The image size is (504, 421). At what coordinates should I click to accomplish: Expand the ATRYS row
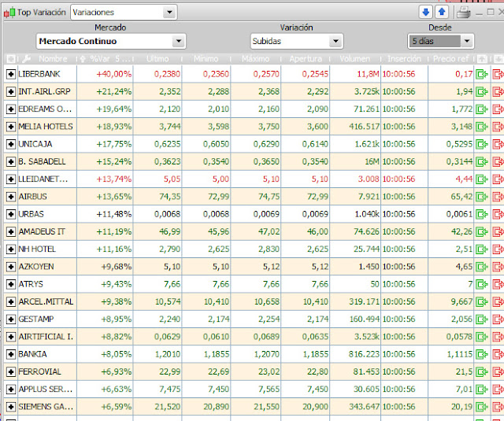pyautogui.click(x=11, y=284)
